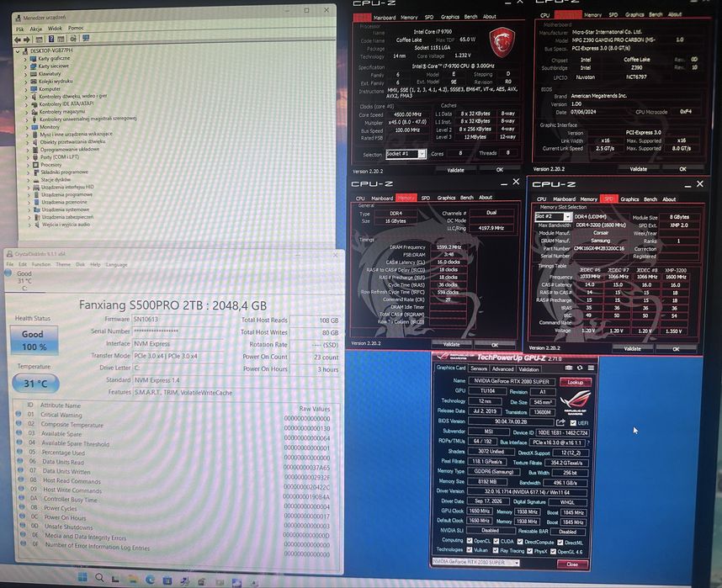Viewport: 722px width, 588px height.
Task: Expand the Karty sieciowe node
Action: tap(25, 66)
